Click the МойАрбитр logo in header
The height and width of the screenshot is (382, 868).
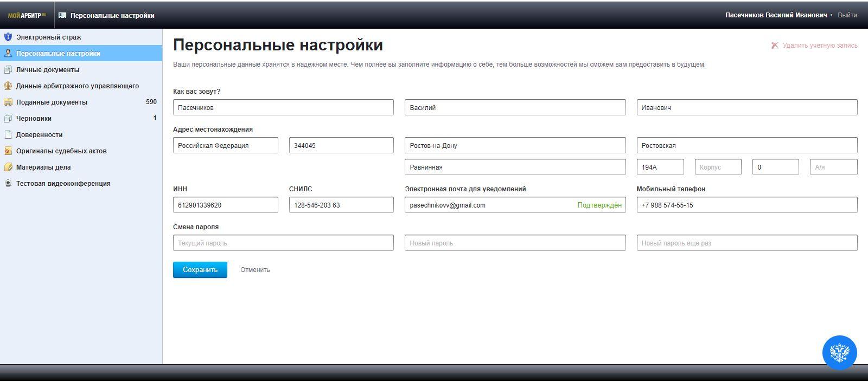pyautogui.click(x=27, y=15)
